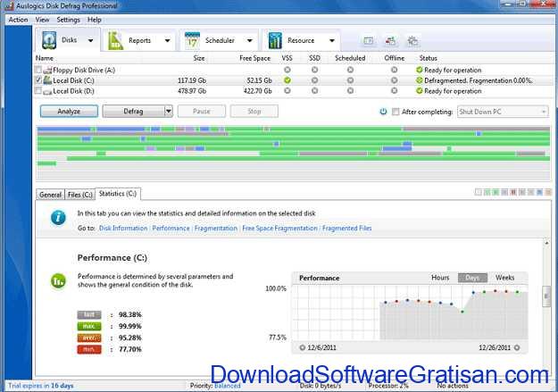Viewport: 558px width, 392px height.
Task: Click the Scheduled indicator for Local Disk (D:)
Action: pyautogui.click(x=350, y=91)
